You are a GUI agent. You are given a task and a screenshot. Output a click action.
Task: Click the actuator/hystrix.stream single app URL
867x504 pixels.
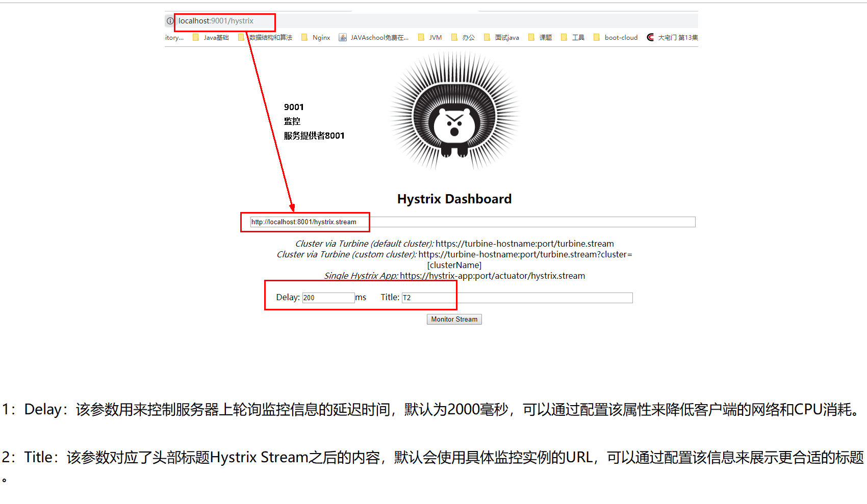tap(493, 276)
